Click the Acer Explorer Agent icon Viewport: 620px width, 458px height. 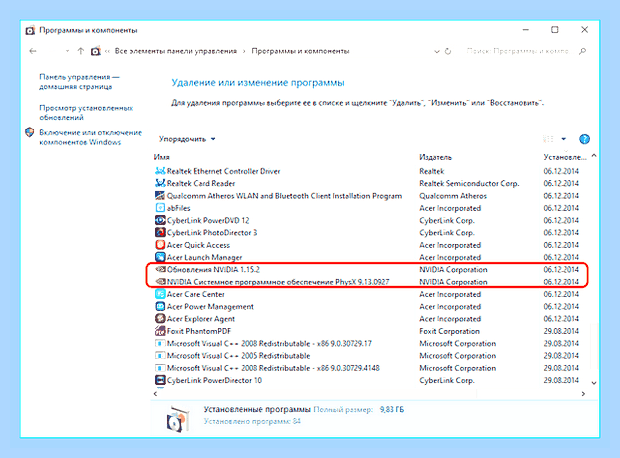pos(160,318)
